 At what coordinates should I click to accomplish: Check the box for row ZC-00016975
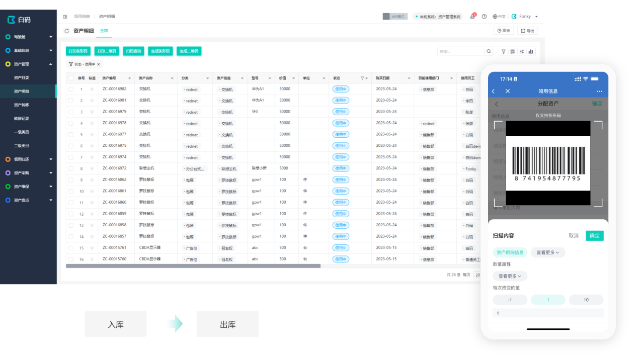[71, 146]
